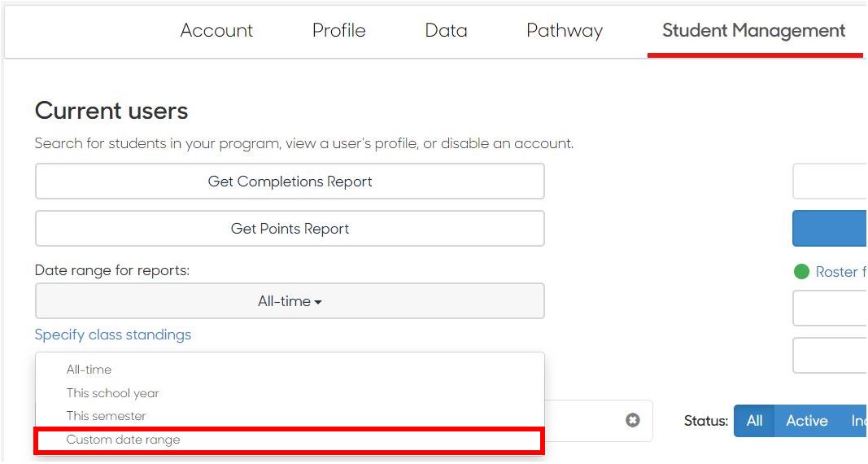Screen dimensions: 868x464
Task: Select Custom date range option
Action: pos(289,440)
